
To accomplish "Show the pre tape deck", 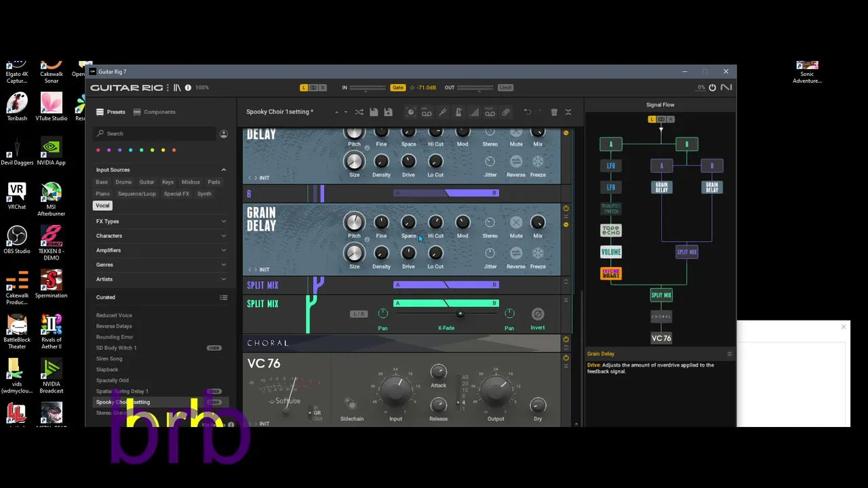I will pos(427,112).
